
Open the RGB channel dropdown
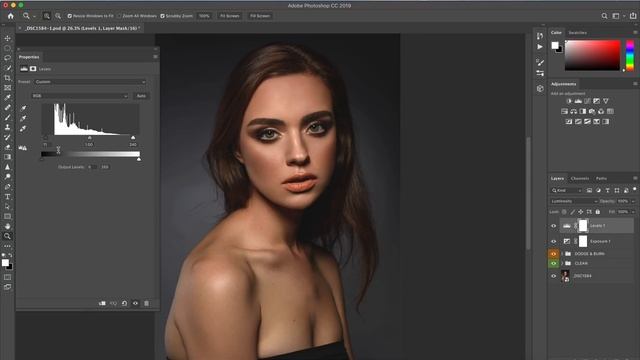point(80,96)
